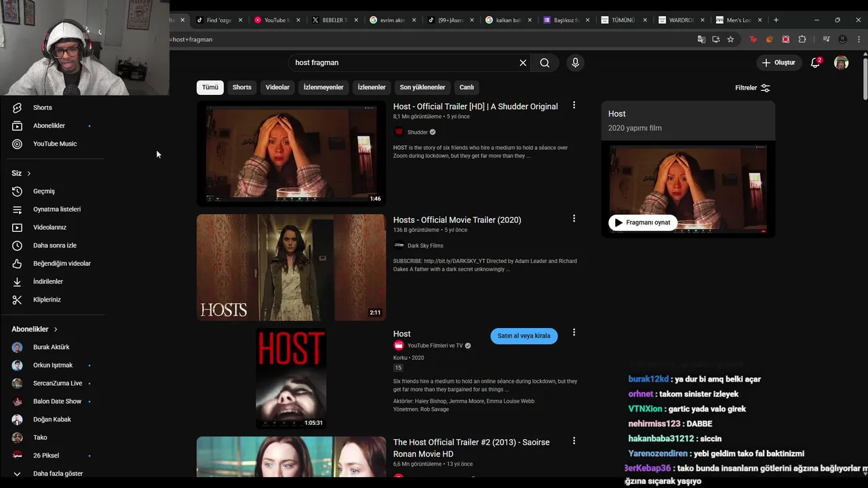Open Burak Aktürk subscription channel

(x=51, y=347)
